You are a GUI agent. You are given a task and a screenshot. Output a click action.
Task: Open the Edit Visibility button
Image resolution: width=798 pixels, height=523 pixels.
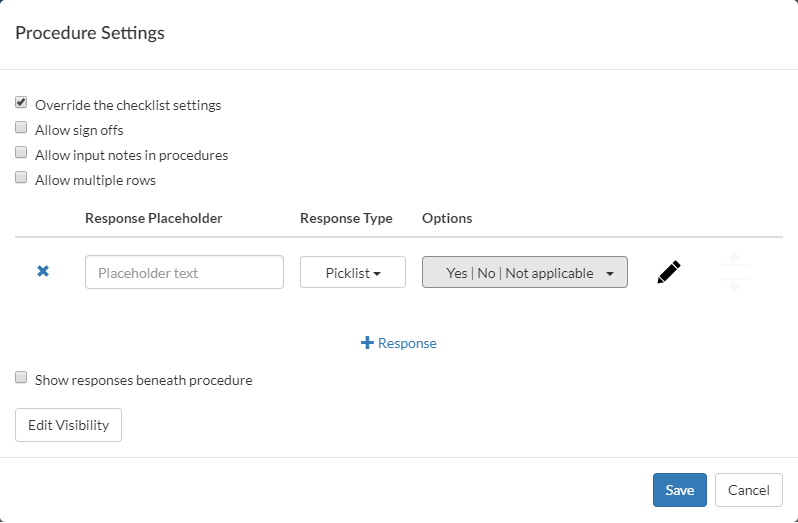[x=68, y=425]
